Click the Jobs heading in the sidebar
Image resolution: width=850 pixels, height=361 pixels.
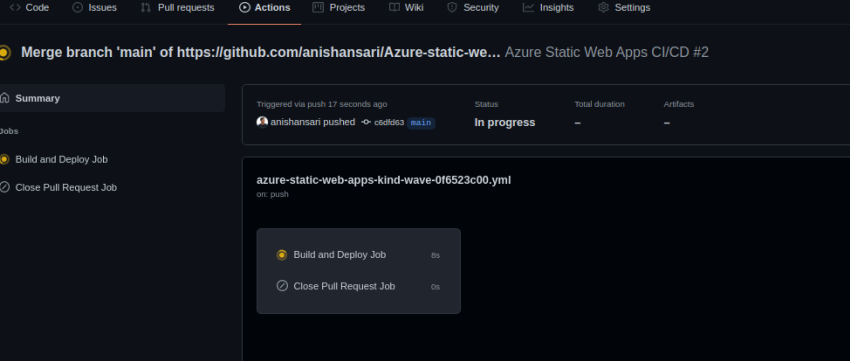pos(9,131)
